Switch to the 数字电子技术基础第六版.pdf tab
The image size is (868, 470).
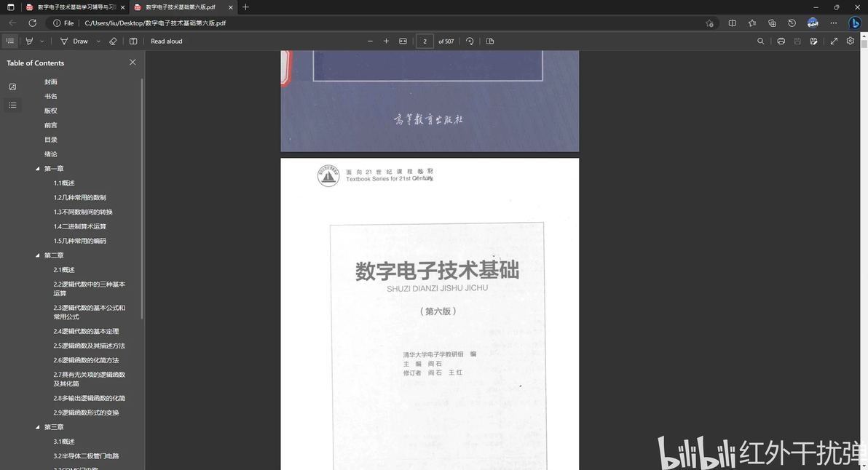pyautogui.click(x=184, y=7)
